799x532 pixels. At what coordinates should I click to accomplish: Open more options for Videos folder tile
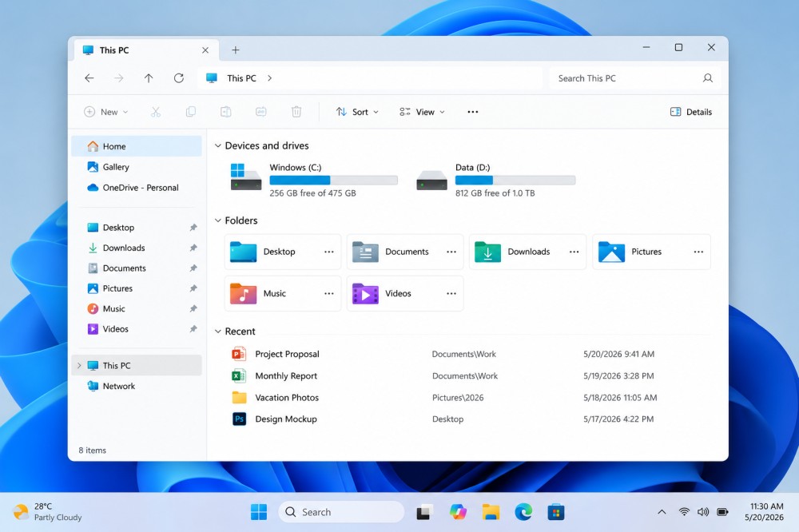pyautogui.click(x=451, y=293)
